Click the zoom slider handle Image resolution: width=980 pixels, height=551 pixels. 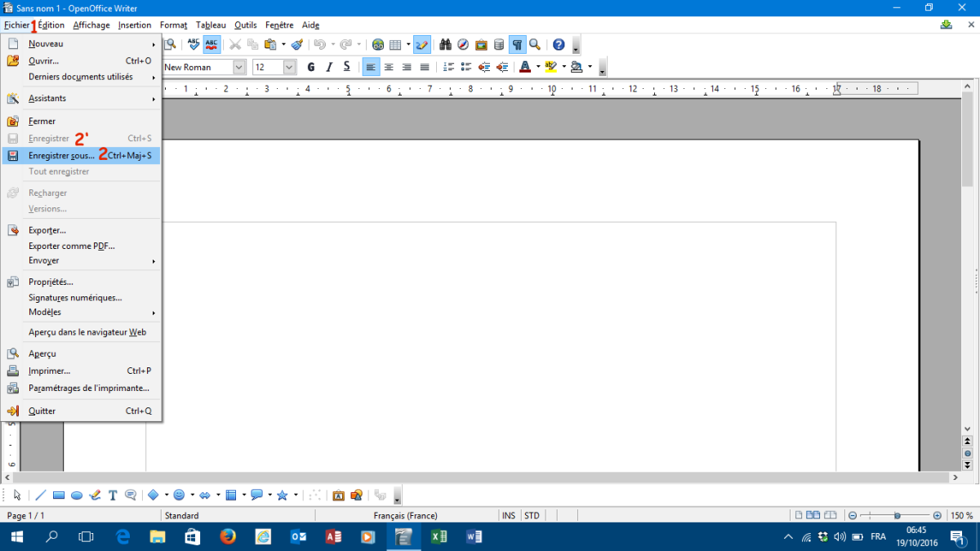[x=898, y=516]
